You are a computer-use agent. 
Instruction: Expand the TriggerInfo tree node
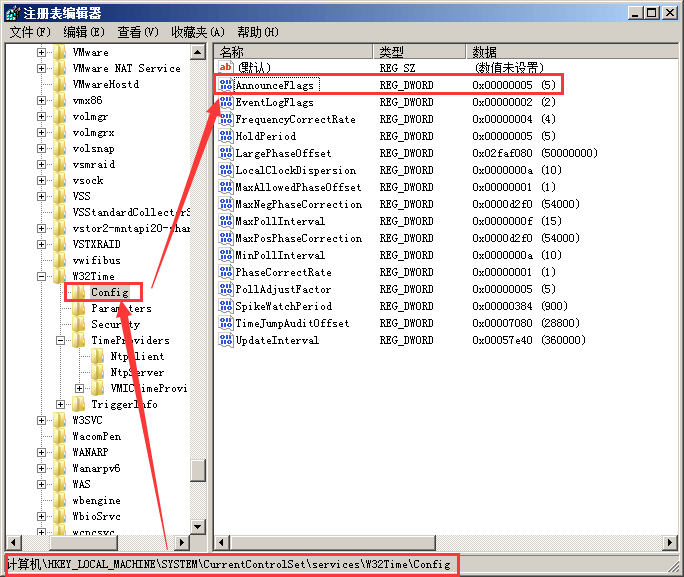[x=61, y=404]
